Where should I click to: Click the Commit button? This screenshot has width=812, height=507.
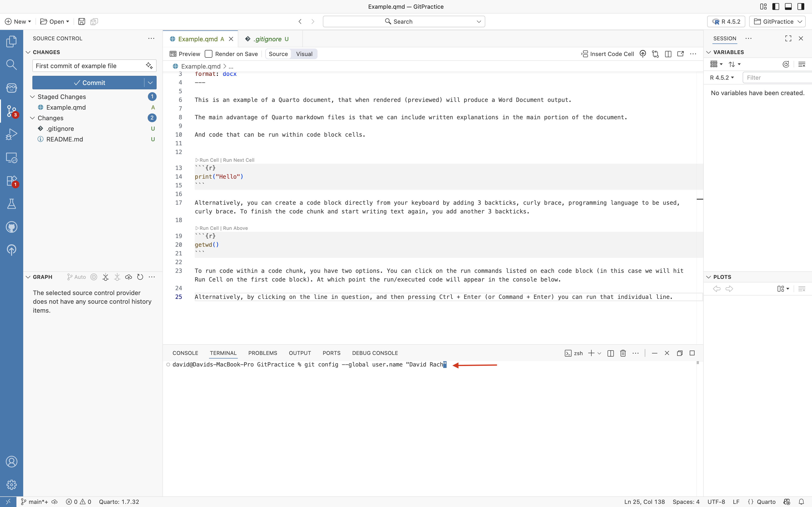click(x=89, y=83)
